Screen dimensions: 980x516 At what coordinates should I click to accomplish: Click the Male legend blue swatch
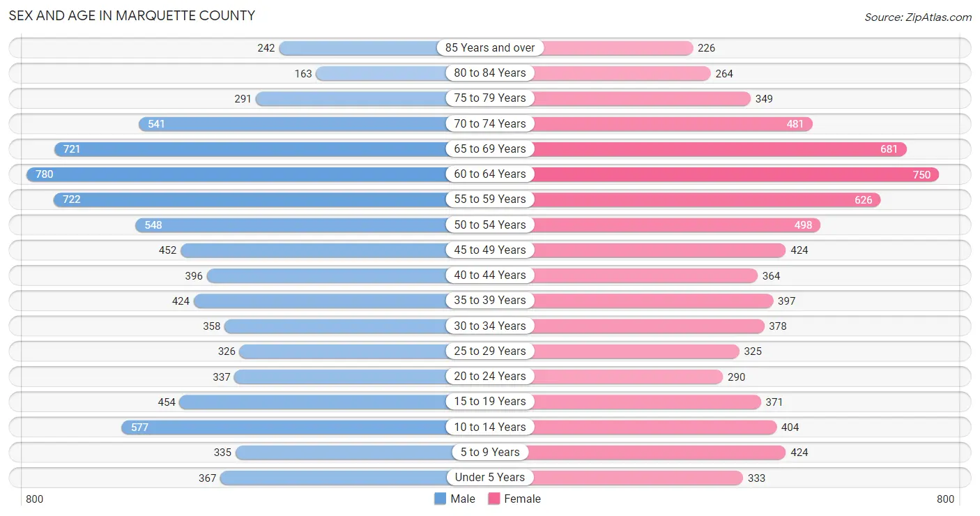[440, 499]
